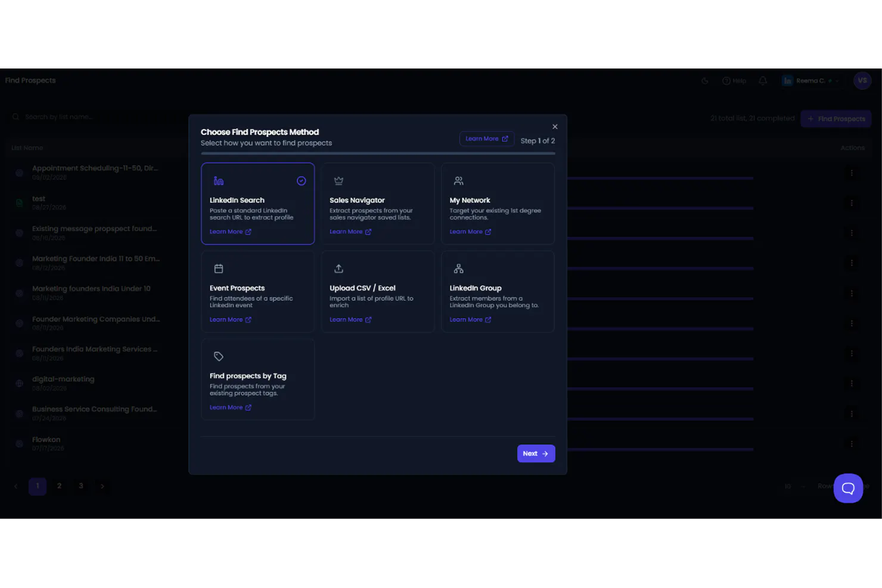882x588 pixels.
Task: Close the Choose Find Prospects Method dialog
Action: tap(555, 127)
